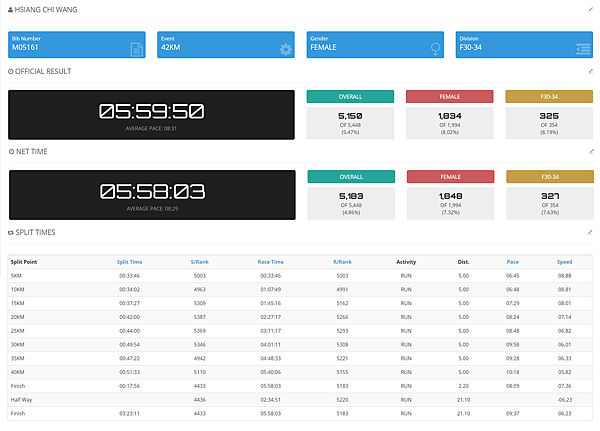
Task: Select the 30KM split row label
Action: coord(18,344)
